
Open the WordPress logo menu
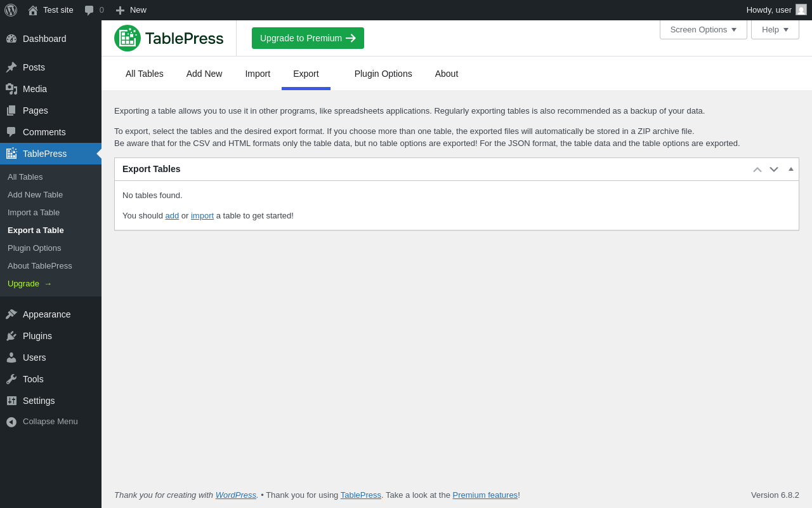pyautogui.click(x=11, y=10)
